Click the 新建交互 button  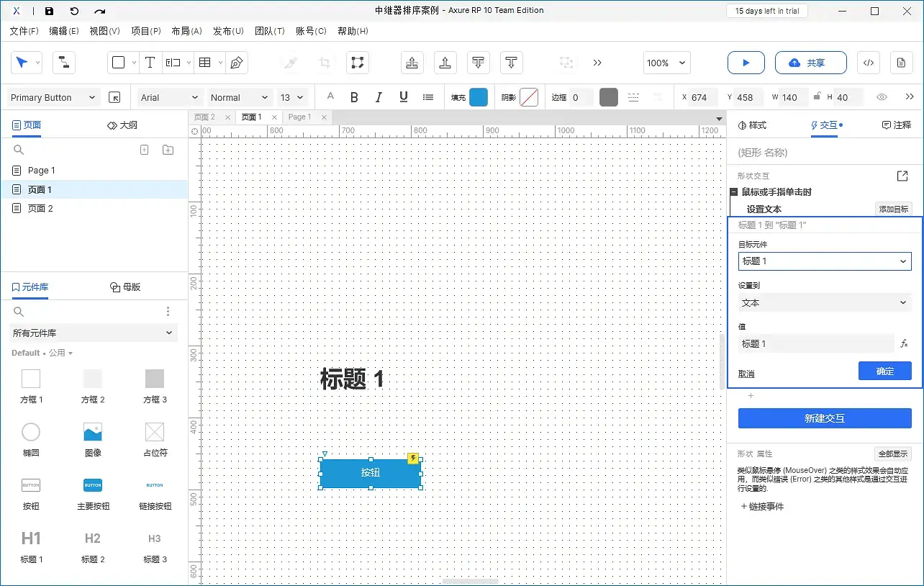(824, 418)
